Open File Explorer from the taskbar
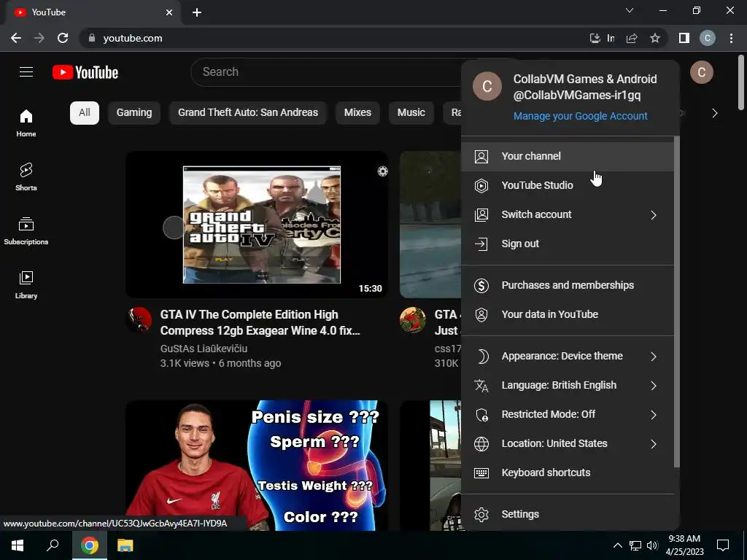The image size is (747, 560). point(125,545)
